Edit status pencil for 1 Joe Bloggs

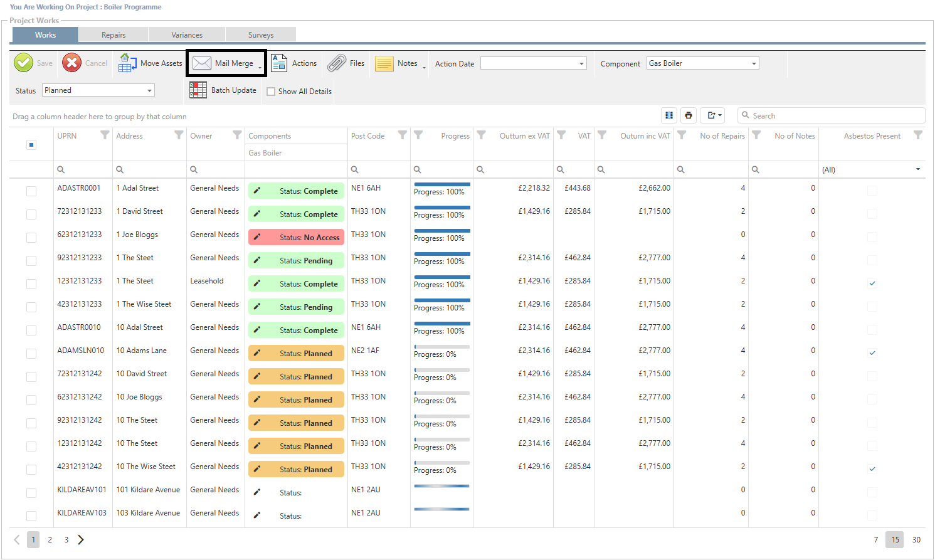tap(257, 238)
